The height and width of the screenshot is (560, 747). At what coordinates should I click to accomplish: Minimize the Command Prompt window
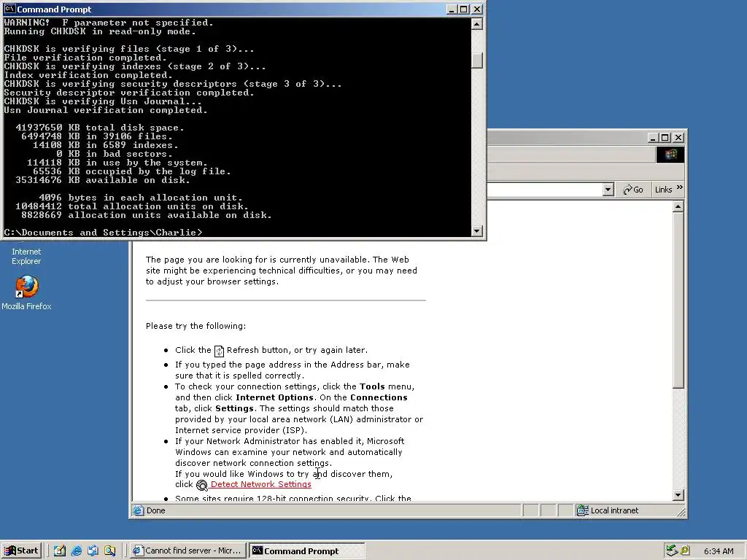[452, 9]
